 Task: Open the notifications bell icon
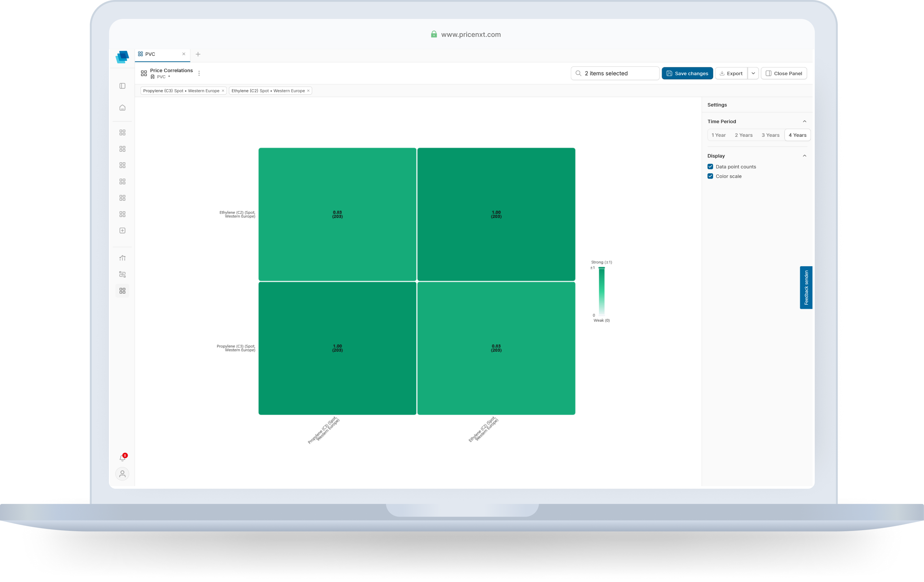click(123, 458)
